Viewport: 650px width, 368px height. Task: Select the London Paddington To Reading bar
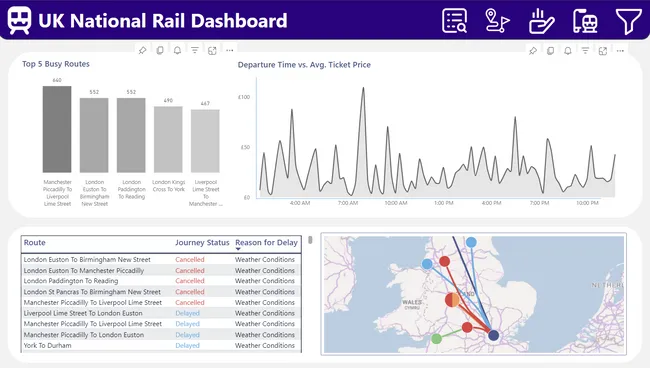click(131, 135)
